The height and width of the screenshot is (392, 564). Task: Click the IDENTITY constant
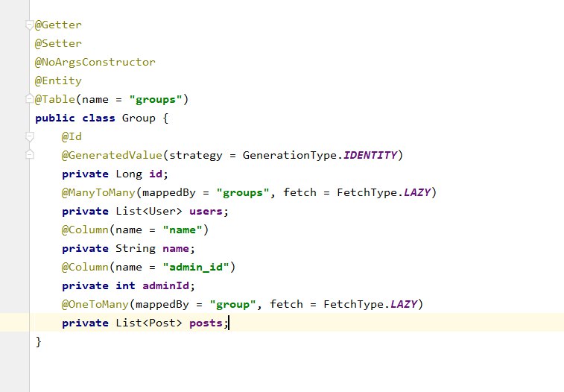tap(370, 155)
